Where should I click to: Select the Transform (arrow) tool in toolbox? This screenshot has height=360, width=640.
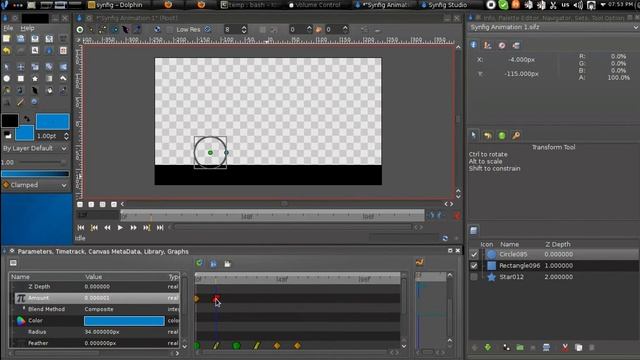[x=7, y=67]
